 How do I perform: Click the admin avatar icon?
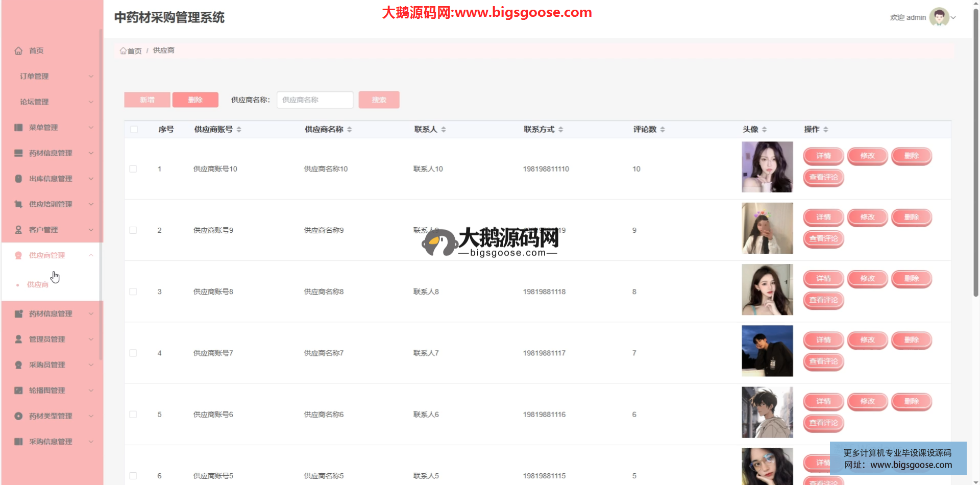(939, 17)
